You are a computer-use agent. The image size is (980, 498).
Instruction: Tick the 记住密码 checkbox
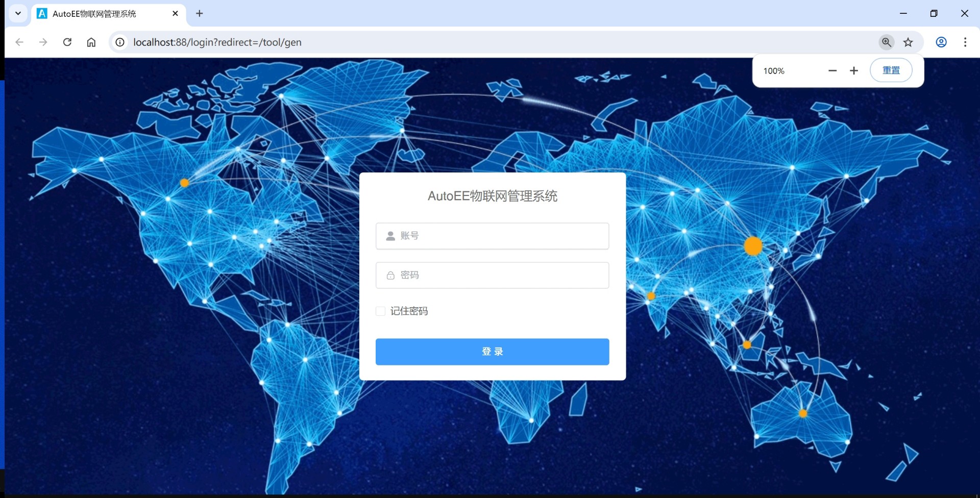pos(380,311)
